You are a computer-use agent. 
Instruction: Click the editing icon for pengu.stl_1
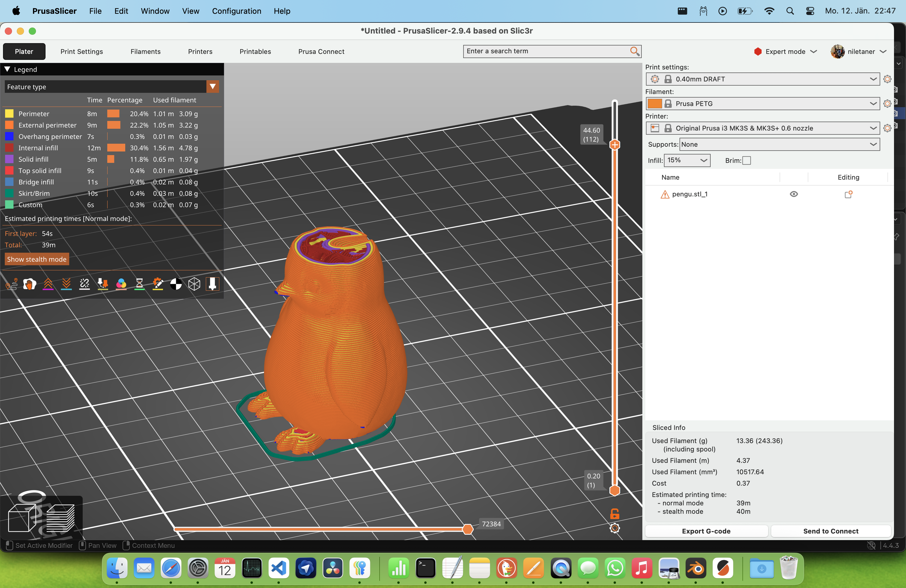pyautogui.click(x=848, y=194)
